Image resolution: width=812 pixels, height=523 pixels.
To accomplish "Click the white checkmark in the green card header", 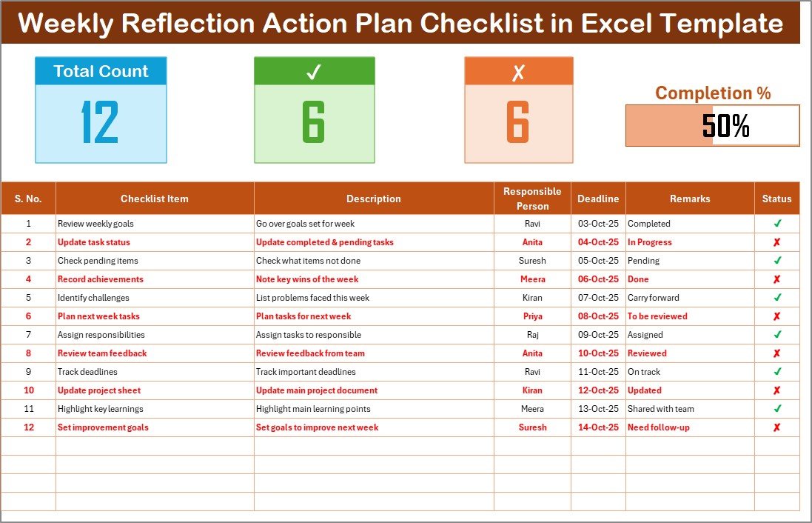I will click(x=314, y=72).
